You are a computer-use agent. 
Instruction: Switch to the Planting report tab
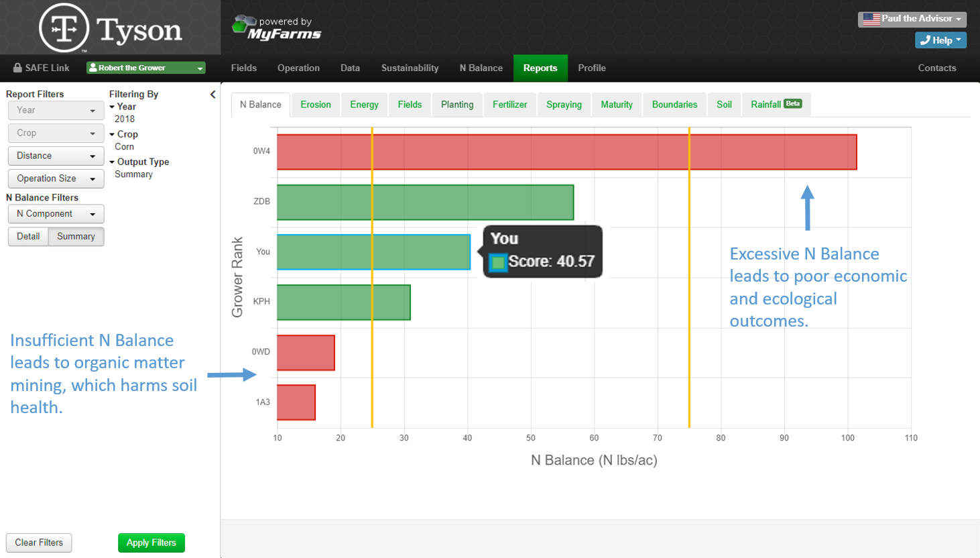click(x=457, y=105)
